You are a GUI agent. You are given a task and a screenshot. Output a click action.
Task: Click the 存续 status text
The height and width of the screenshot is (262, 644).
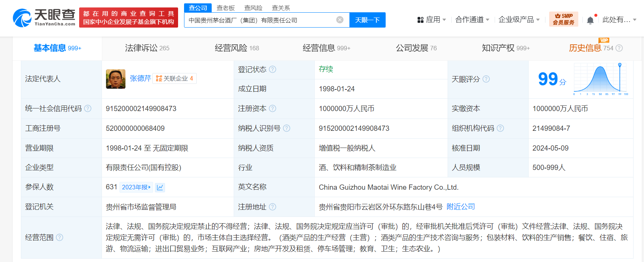[x=326, y=69]
